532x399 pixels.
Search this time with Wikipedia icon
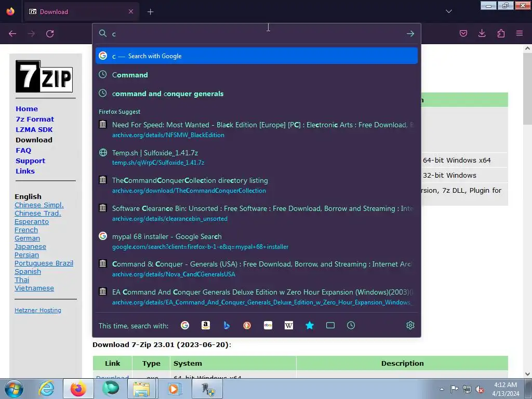pyautogui.click(x=289, y=325)
